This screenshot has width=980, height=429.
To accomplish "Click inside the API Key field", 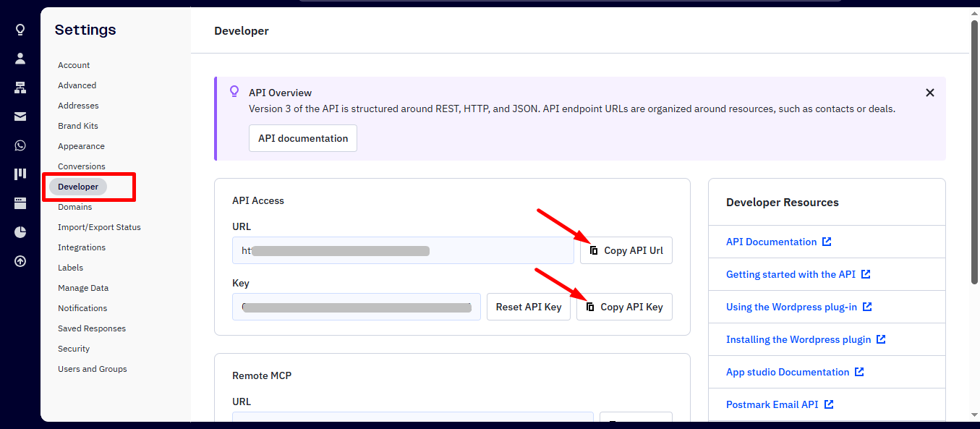I will pyautogui.click(x=356, y=306).
